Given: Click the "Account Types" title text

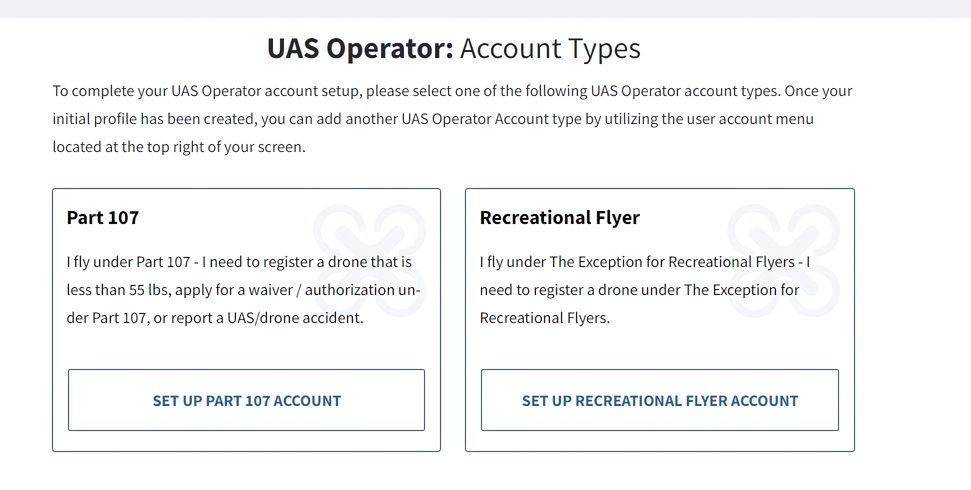Looking at the screenshot, I should [x=550, y=48].
